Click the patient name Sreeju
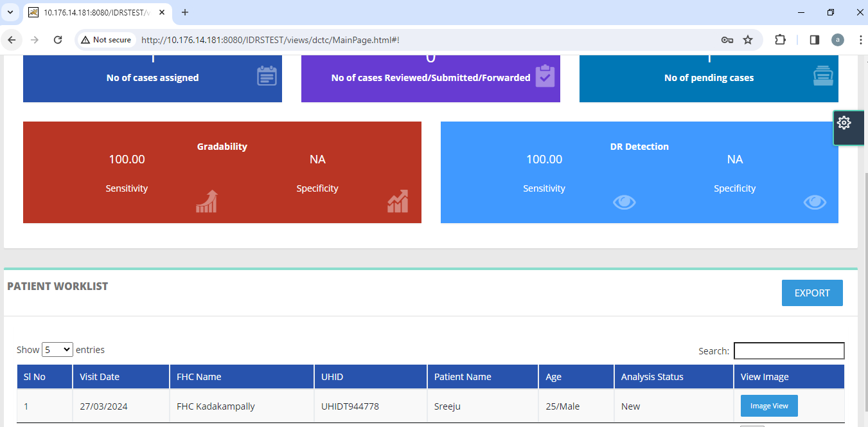Screen dimensions: 868x427 point(448,406)
